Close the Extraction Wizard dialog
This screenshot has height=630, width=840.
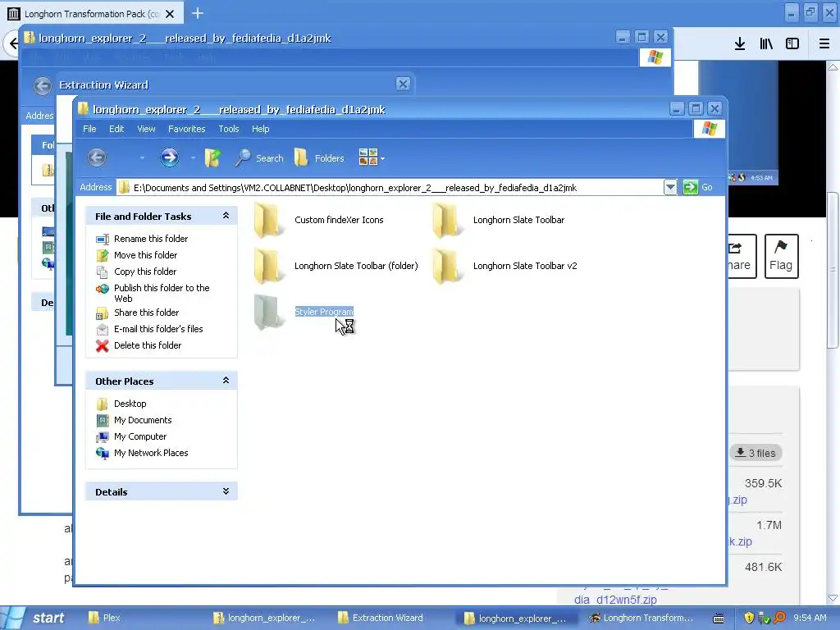403,84
